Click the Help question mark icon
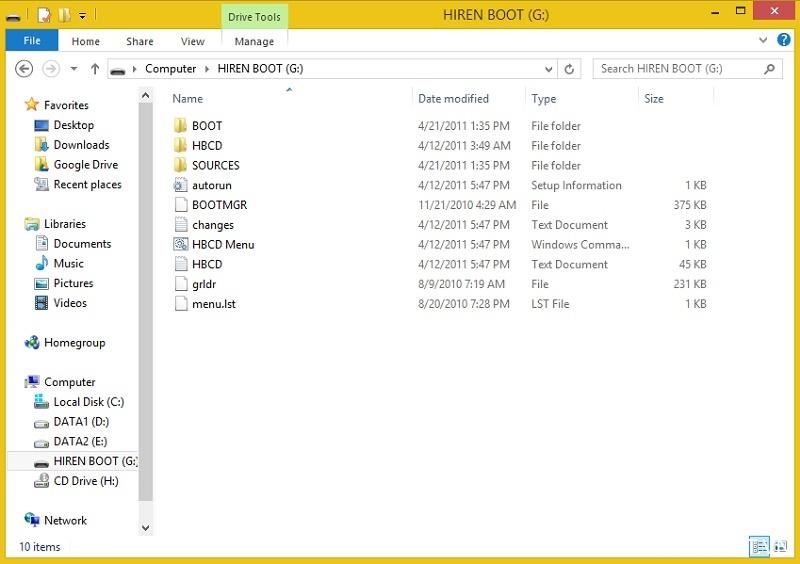The height and width of the screenshot is (564, 800). pos(783,40)
